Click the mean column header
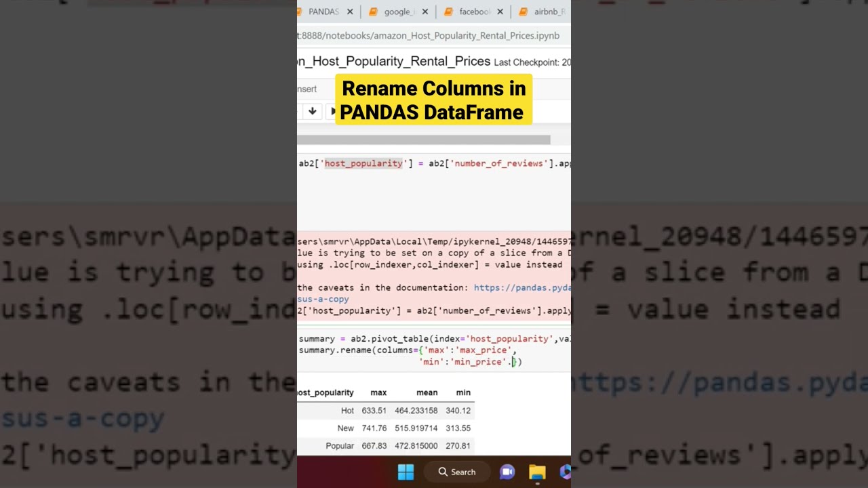The width and height of the screenshot is (868, 488). 427,392
